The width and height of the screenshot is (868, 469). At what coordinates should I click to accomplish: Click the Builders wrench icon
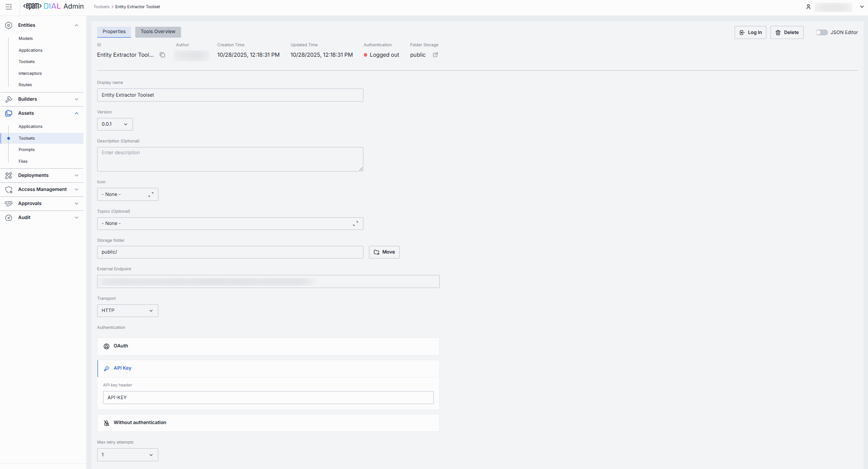9,99
